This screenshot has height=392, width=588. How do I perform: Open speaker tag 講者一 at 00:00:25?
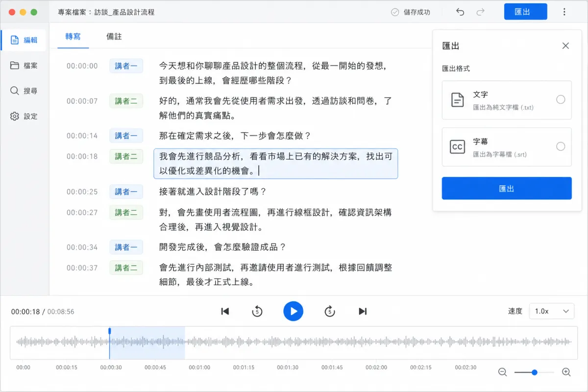click(x=126, y=192)
